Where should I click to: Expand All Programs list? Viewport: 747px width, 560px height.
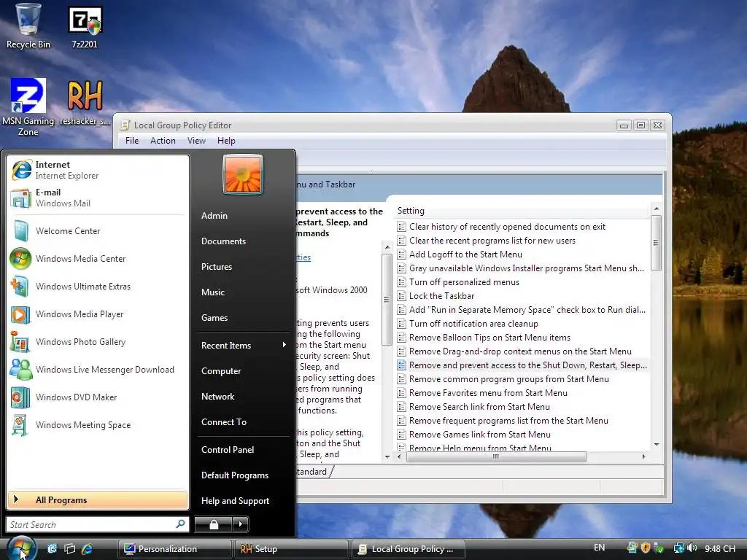tap(98, 500)
